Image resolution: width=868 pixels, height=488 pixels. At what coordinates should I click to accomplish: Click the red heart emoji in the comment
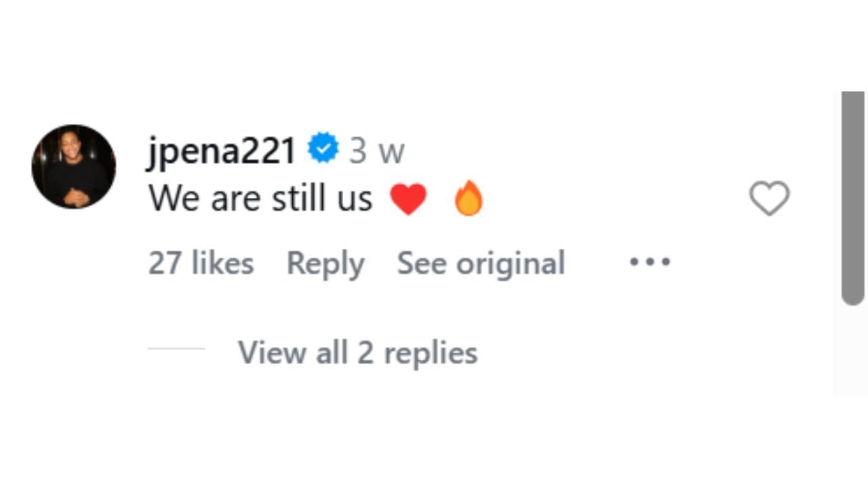click(x=408, y=199)
